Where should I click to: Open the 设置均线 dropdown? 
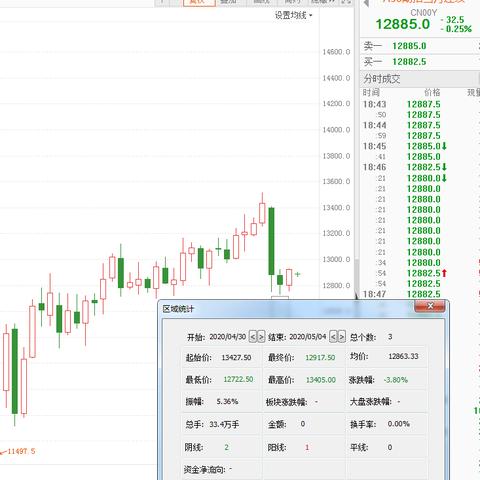tap(294, 15)
